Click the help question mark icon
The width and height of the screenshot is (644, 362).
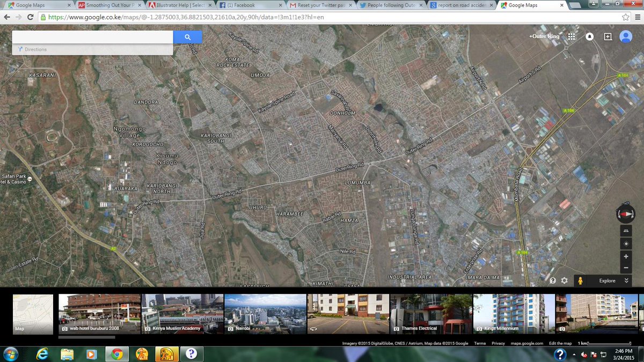552,280
